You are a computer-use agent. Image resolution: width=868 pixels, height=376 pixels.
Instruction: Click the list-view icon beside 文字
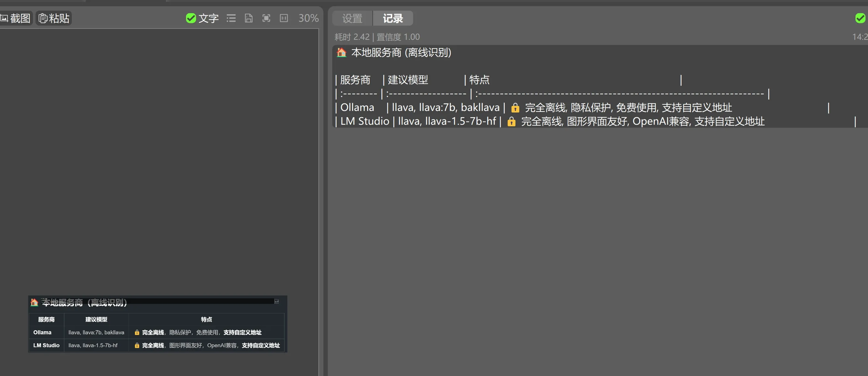tap(231, 18)
